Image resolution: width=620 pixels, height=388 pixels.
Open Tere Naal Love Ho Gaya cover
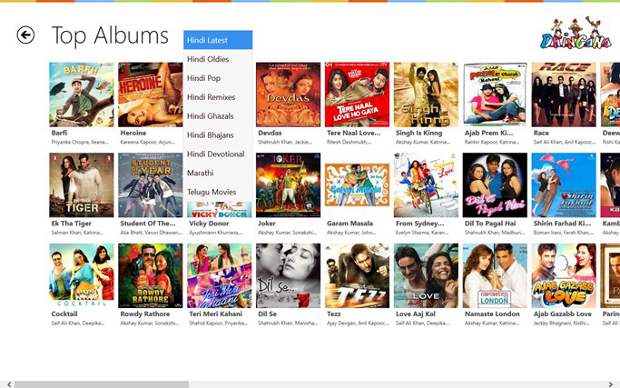pos(357,95)
